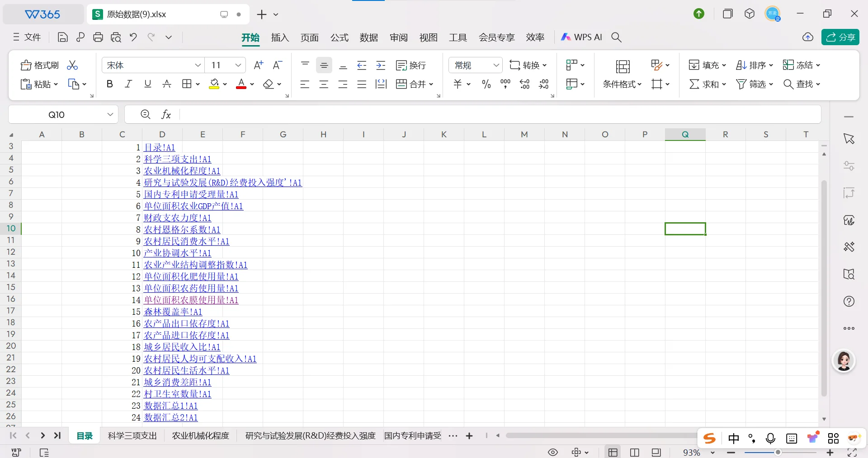Toggle wrap text (换行)

(x=410, y=65)
